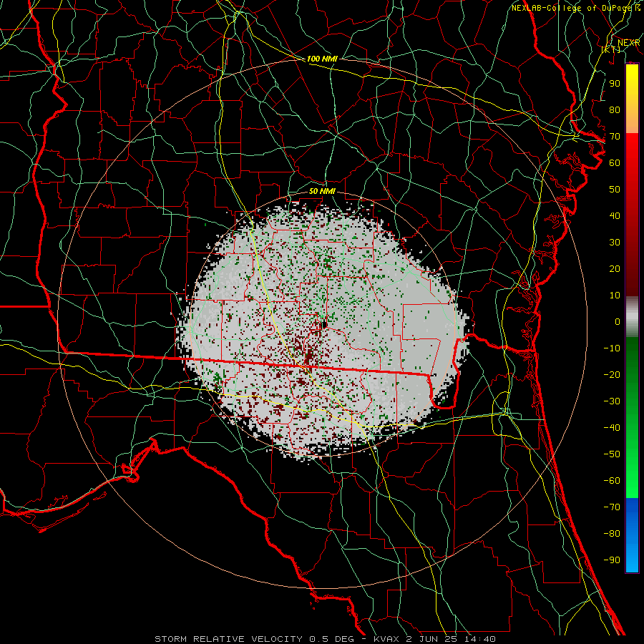Select the -80 knot value on velocity scale

coord(612,534)
